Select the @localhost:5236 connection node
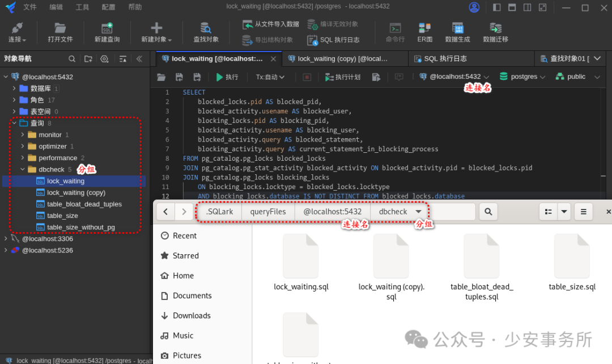 (x=47, y=251)
